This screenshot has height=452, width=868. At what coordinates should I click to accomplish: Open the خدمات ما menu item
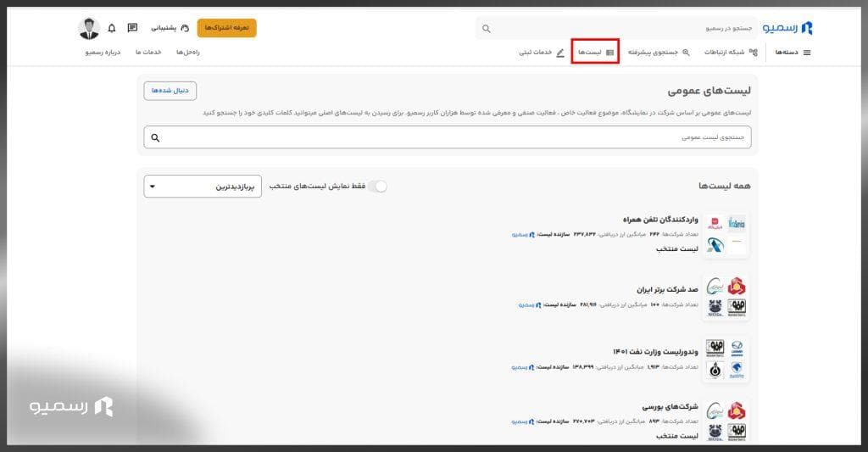(148, 52)
